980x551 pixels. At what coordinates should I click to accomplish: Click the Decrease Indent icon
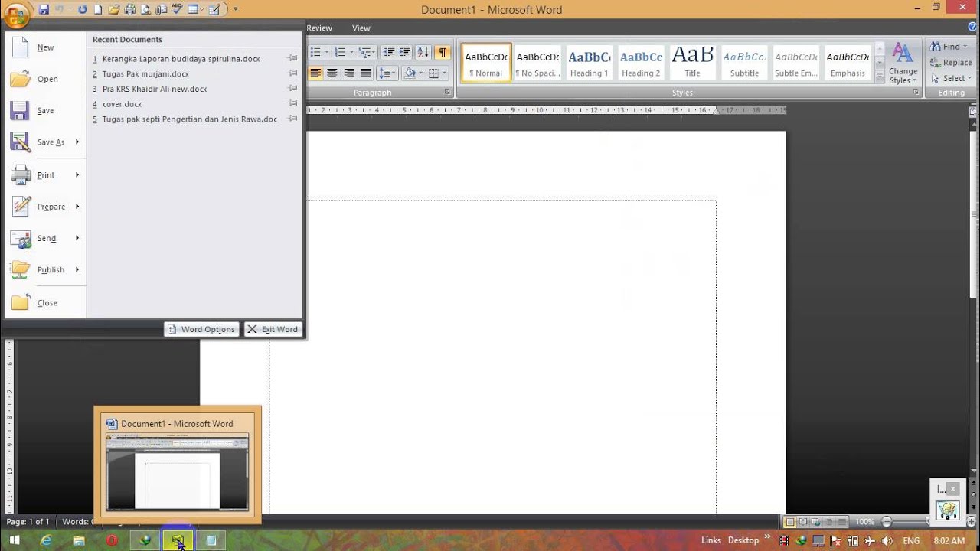tap(389, 52)
